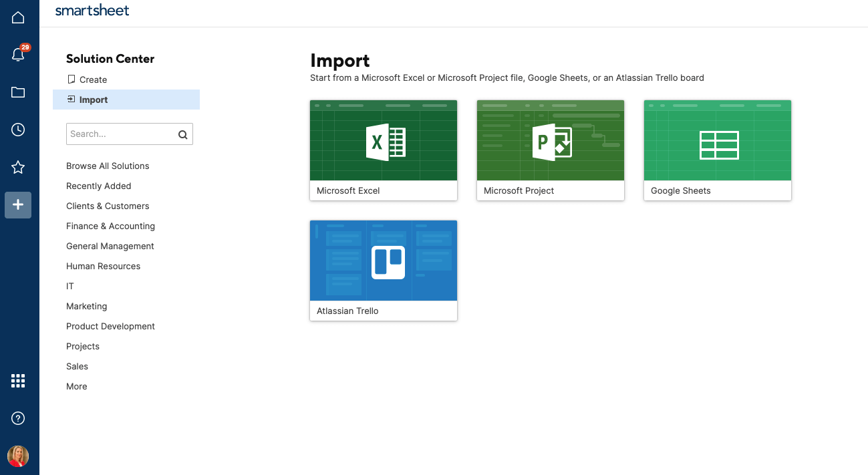This screenshot has width=868, height=475.
Task: Open the Sales category
Action: point(78,366)
